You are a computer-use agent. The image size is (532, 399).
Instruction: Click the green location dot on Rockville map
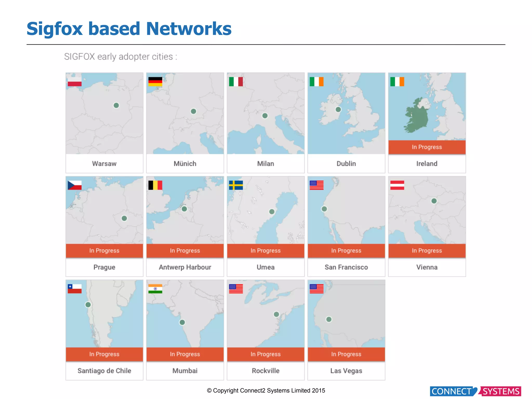tap(276, 314)
